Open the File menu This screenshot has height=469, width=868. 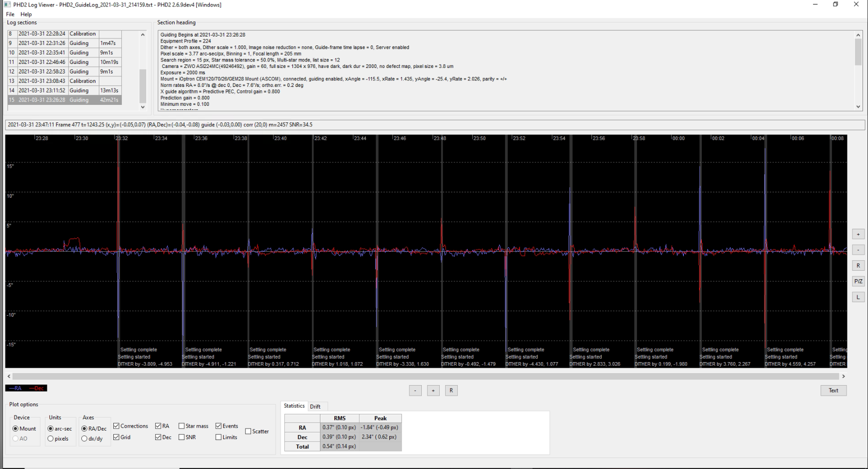click(10, 14)
